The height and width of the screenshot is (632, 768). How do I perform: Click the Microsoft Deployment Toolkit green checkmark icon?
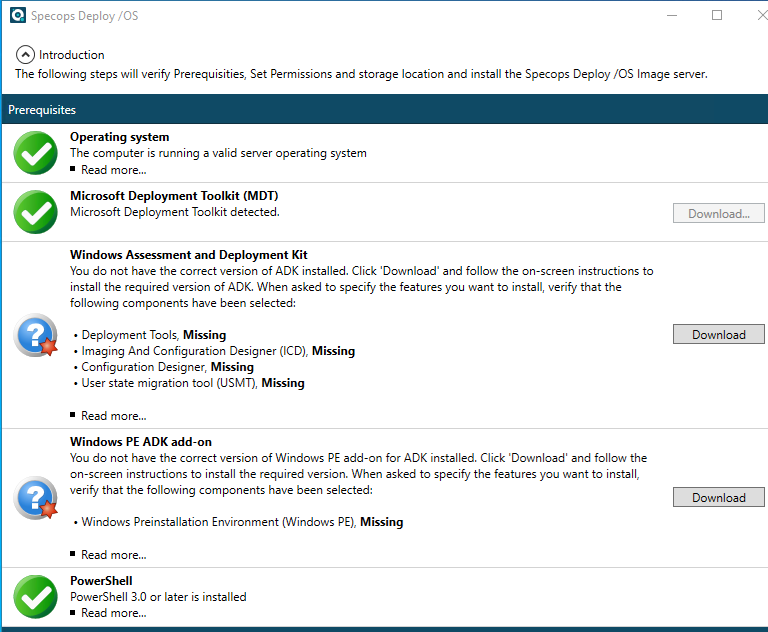(x=35, y=212)
